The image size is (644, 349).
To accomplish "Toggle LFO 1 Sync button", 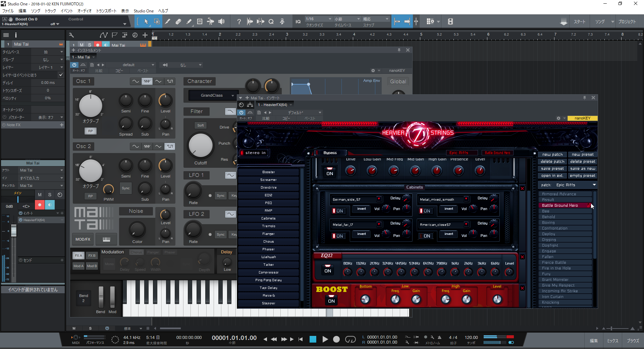I will (x=220, y=196).
